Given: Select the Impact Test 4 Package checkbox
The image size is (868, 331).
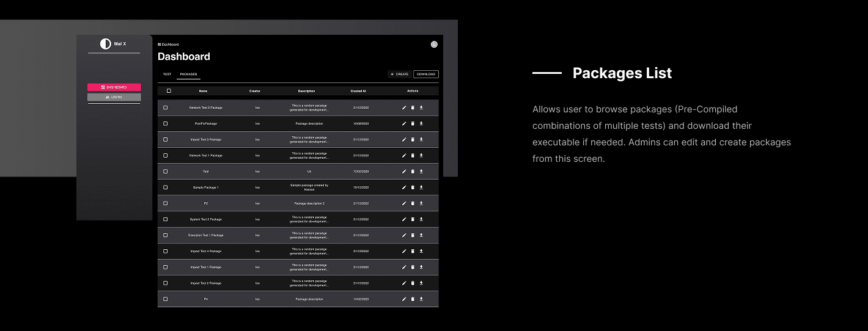Looking at the screenshot, I should pyautogui.click(x=166, y=251).
